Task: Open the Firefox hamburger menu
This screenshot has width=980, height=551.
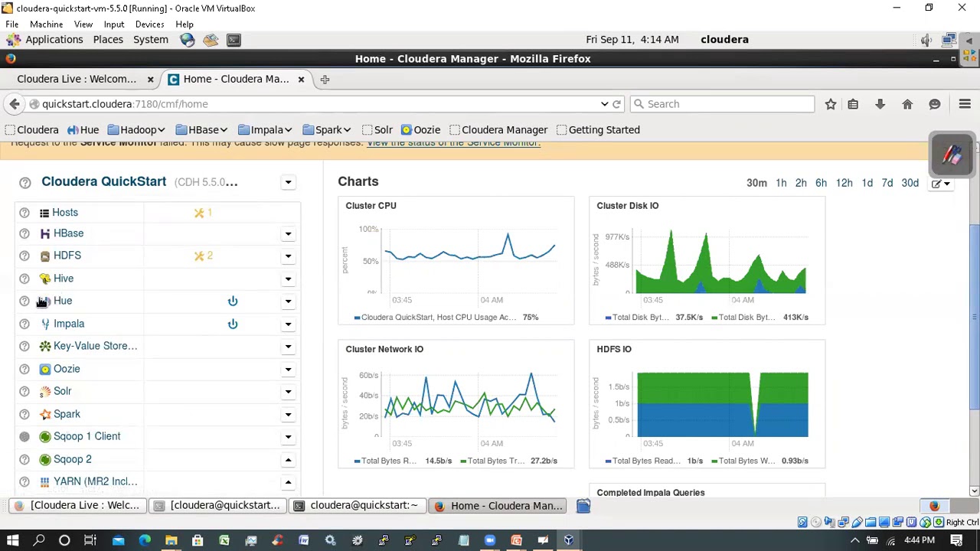Action: (x=965, y=104)
